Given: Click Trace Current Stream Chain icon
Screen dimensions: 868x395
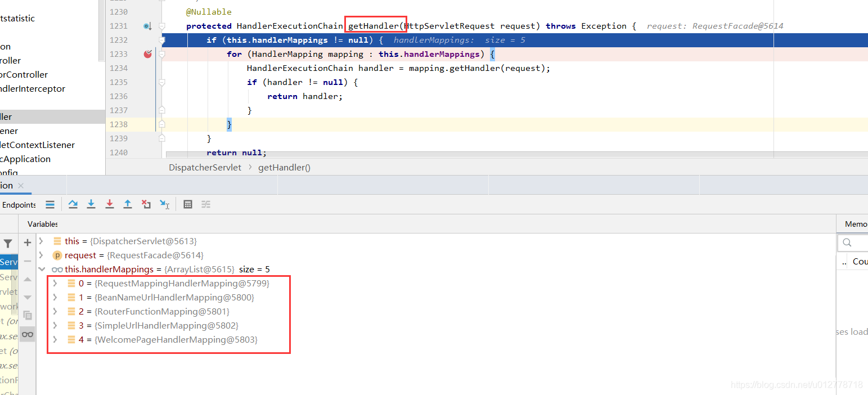Looking at the screenshot, I should click(206, 204).
